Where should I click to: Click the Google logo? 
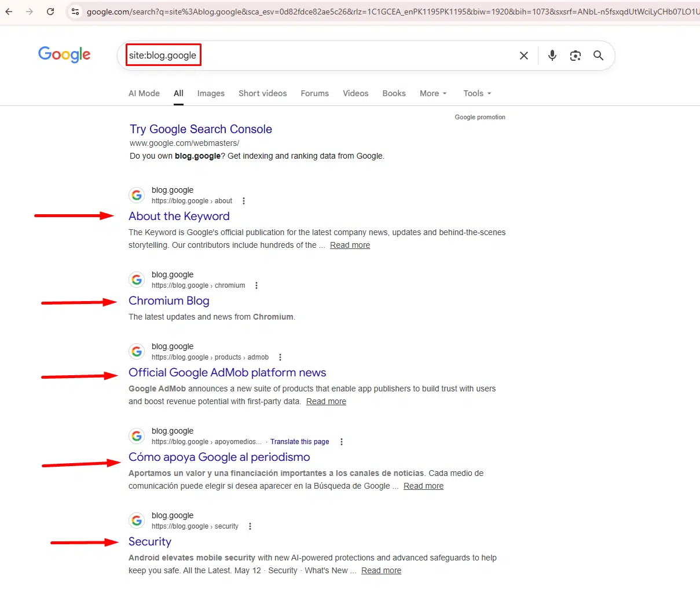point(64,54)
